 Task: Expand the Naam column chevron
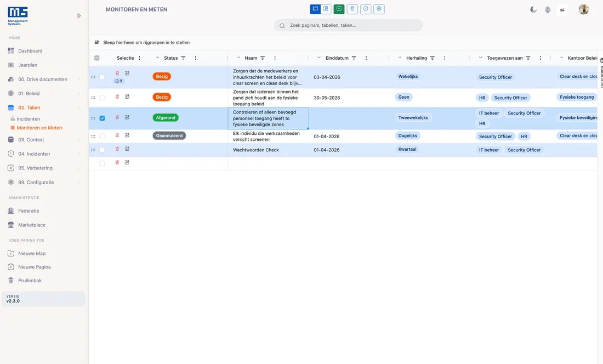coord(238,58)
